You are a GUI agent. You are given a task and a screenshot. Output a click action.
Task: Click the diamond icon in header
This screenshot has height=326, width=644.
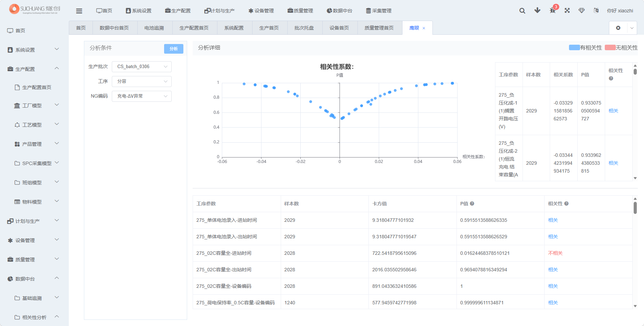pos(582,11)
